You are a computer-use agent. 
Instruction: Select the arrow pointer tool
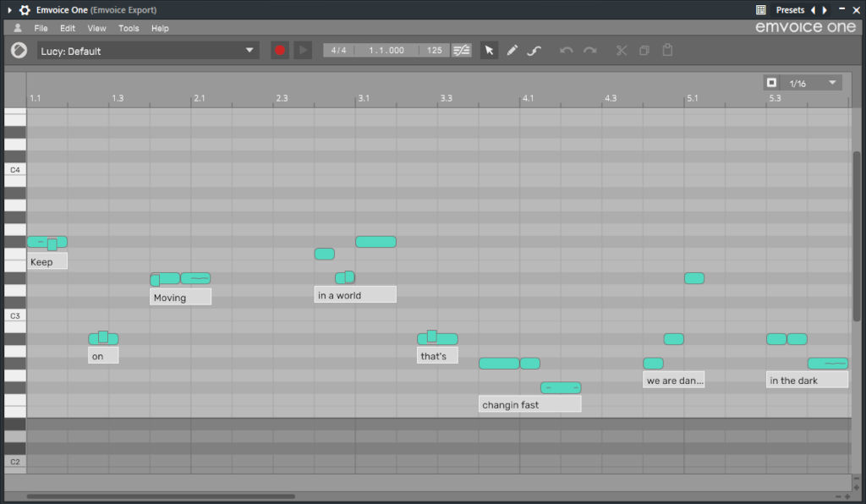coord(489,51)
